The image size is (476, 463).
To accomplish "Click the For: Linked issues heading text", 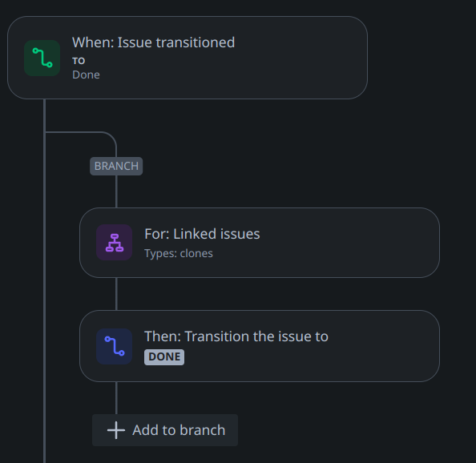I will pos(202,234).
